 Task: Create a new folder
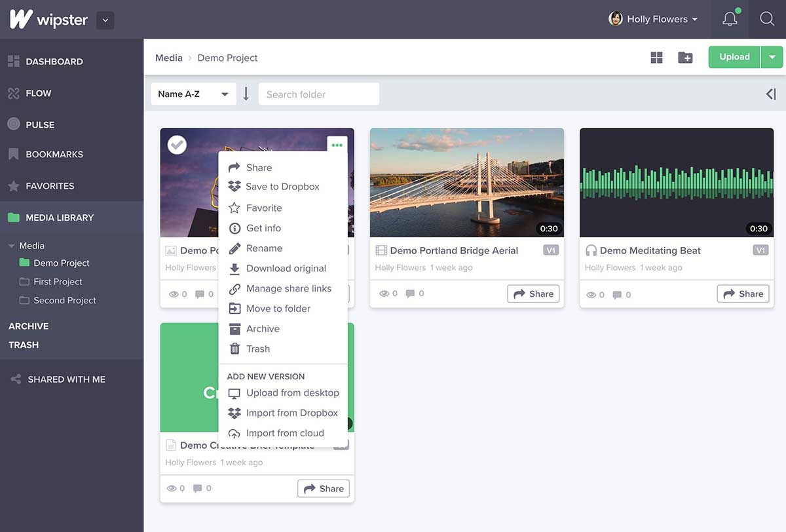click(685, 58)
